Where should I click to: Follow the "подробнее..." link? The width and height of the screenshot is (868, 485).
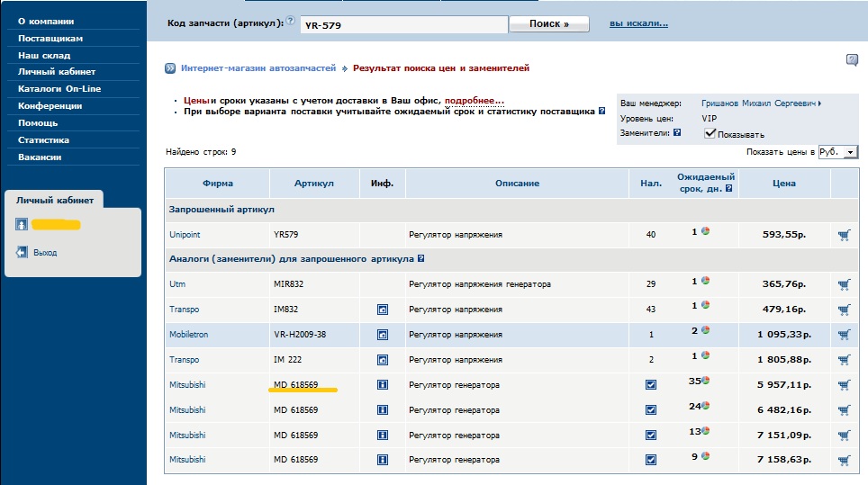pos(474,101)
